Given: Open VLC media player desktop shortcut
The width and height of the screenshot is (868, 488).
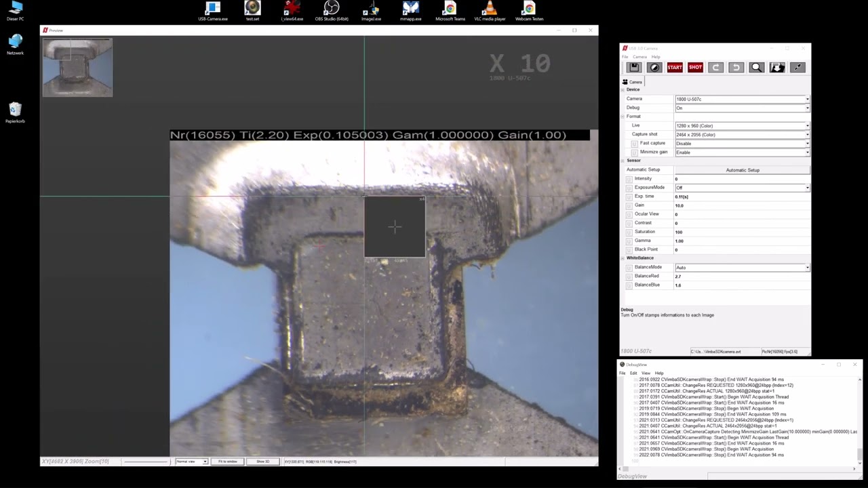Looking at the screenshot, I should pos(490,12).
